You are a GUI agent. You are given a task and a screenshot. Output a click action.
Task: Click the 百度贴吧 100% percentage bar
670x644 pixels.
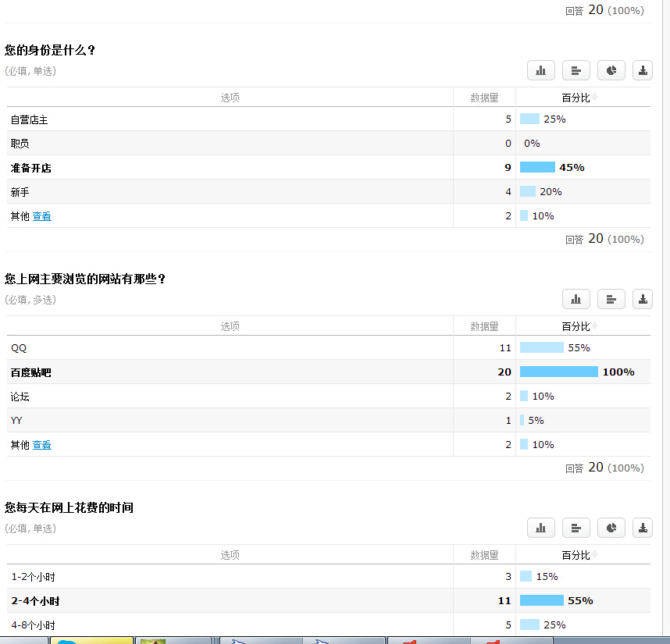558,372
